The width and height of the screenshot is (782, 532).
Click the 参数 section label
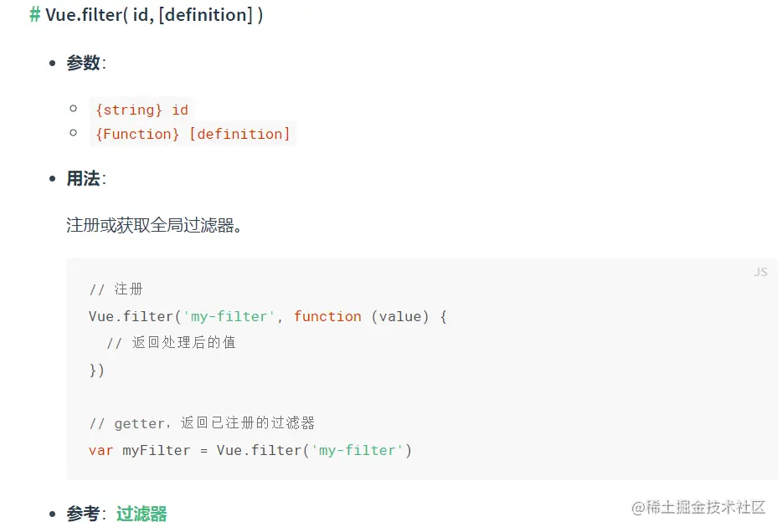(x=83, y=63)
